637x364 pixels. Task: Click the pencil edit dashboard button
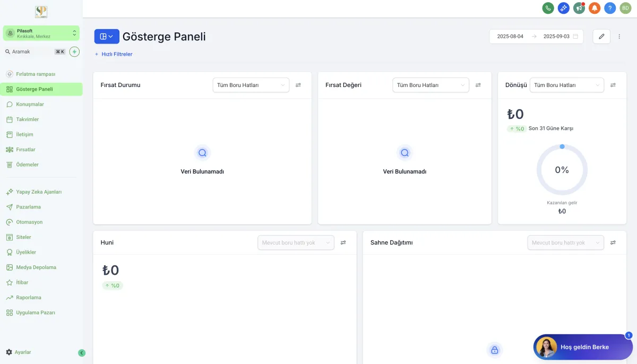tap(601, 36)
